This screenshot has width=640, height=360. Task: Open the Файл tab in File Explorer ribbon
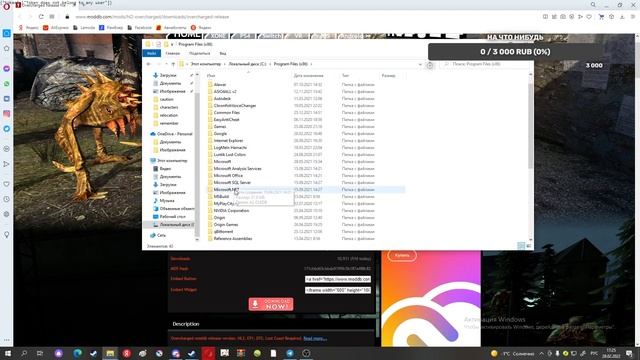click(151, 53)
